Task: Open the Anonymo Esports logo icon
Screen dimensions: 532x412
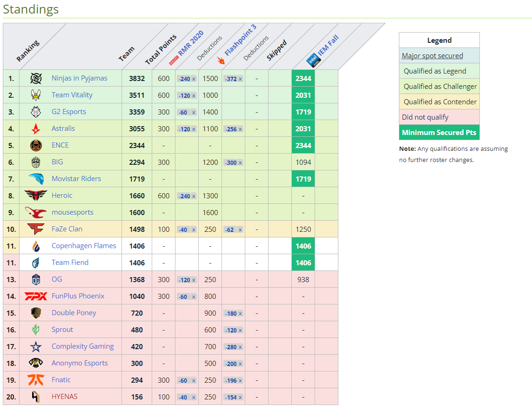Action: pos(36,363)
